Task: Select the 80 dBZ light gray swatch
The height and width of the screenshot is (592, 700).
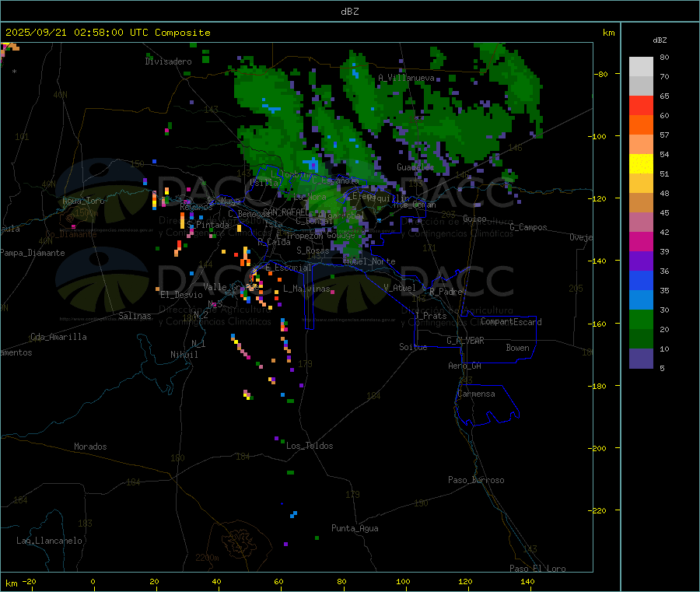Action: pos(641,67)
